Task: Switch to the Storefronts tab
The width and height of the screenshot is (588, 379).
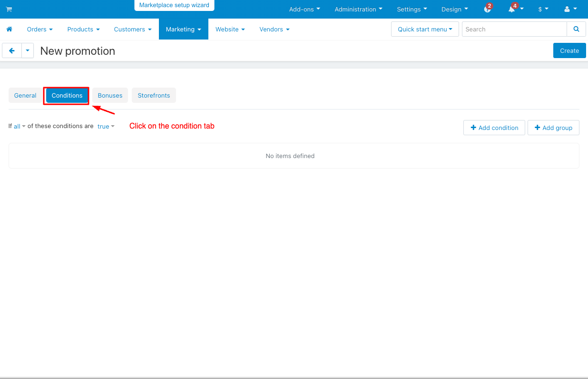Action: coord(154,95)
